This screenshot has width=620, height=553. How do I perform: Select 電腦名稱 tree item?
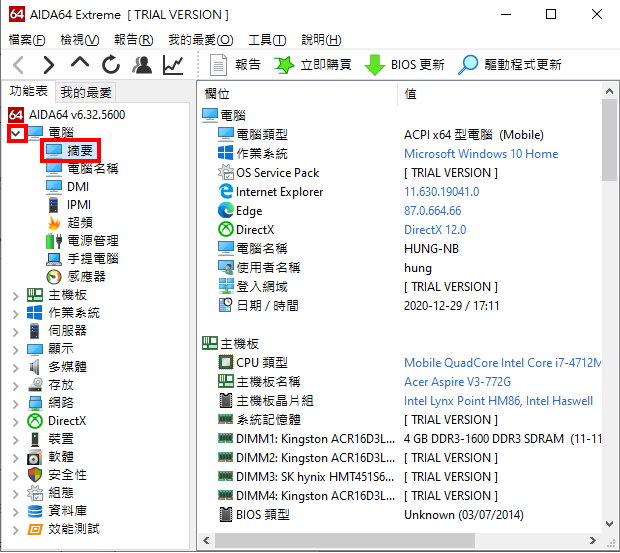[x=93, y=168]
